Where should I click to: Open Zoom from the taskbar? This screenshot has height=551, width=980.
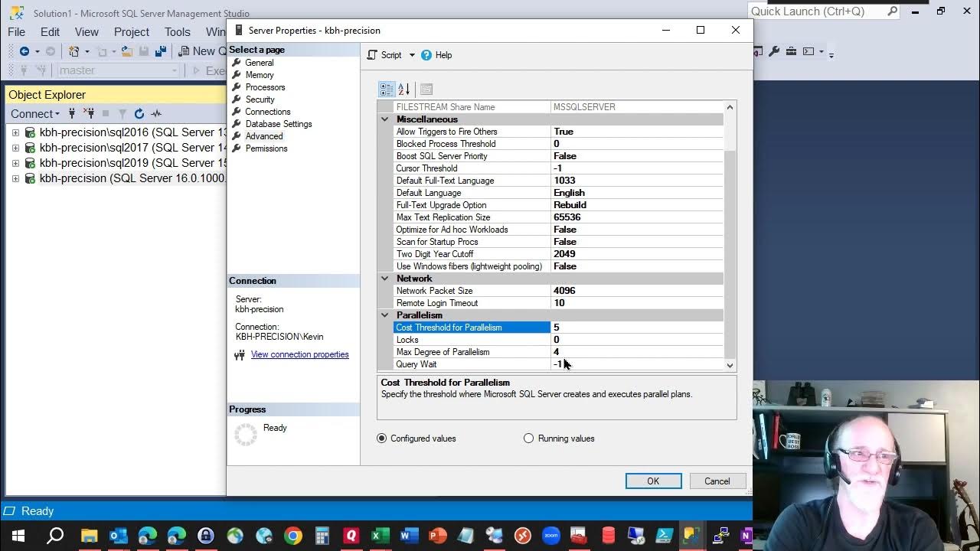(x=551, y=536)
